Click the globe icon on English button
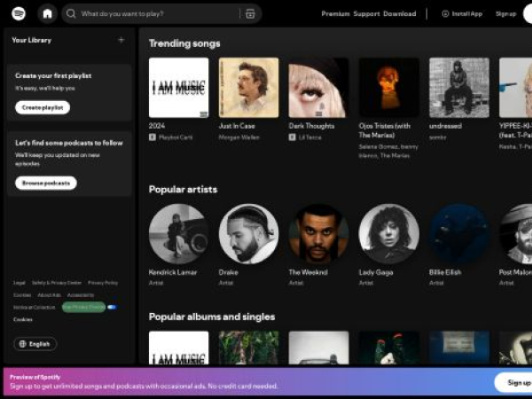This screenshot has height=399, width=532. 23,344
